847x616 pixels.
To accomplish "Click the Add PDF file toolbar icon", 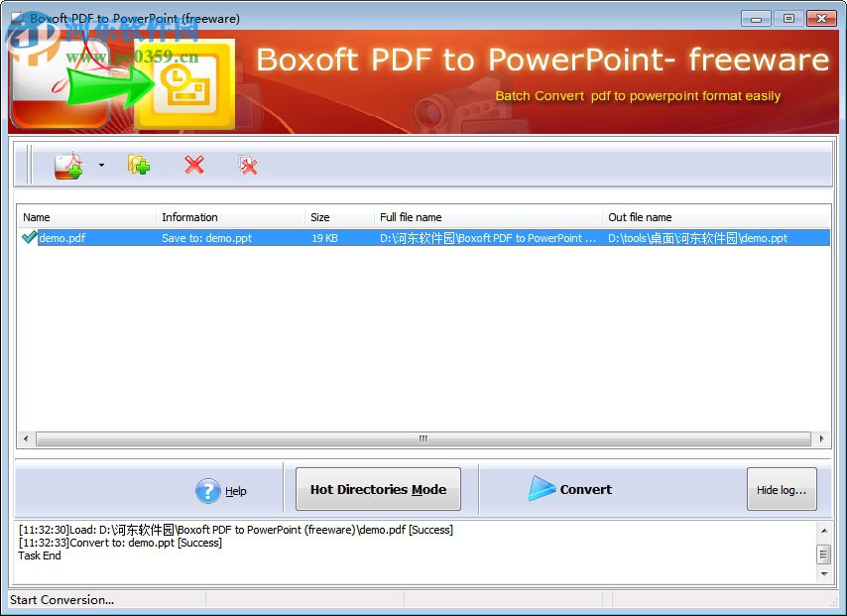I will [x=67, y=165].
